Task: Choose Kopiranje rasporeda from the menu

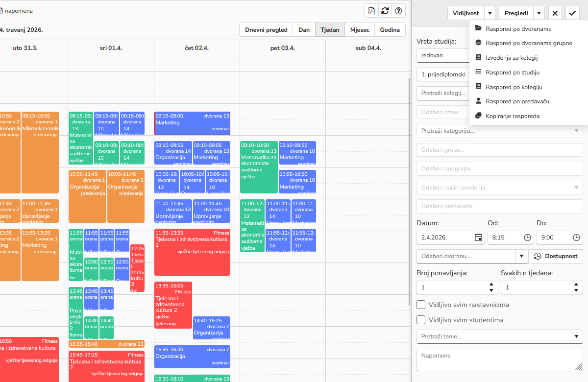Action: click(513, 116)
